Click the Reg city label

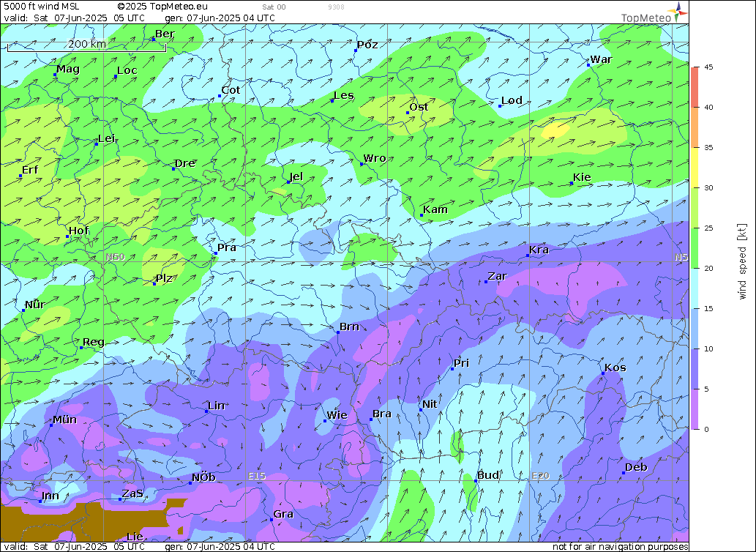point(94,343)
